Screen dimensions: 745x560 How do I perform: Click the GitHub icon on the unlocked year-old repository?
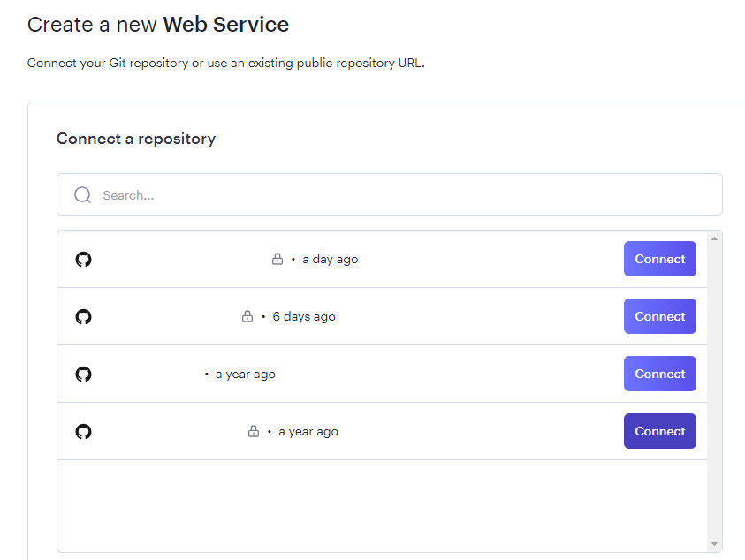(83, 374)
